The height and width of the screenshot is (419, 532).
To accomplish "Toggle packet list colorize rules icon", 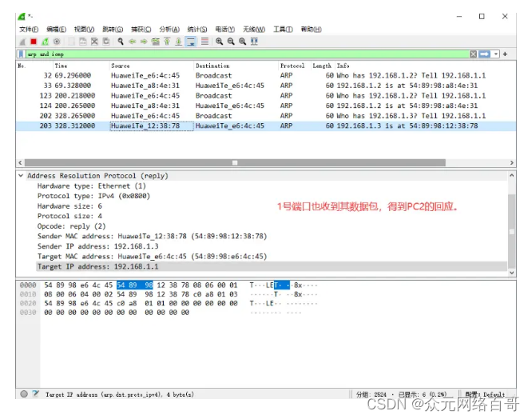I will pyautogui.click(x=204, y=42).
